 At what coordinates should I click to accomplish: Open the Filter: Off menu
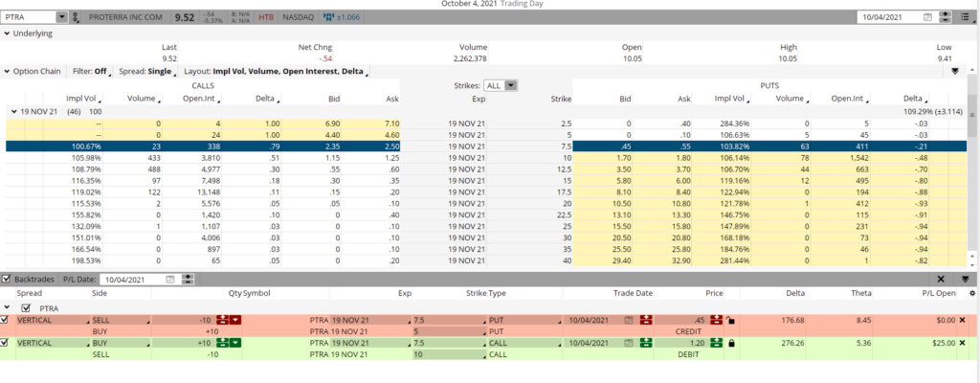[91, 71]
